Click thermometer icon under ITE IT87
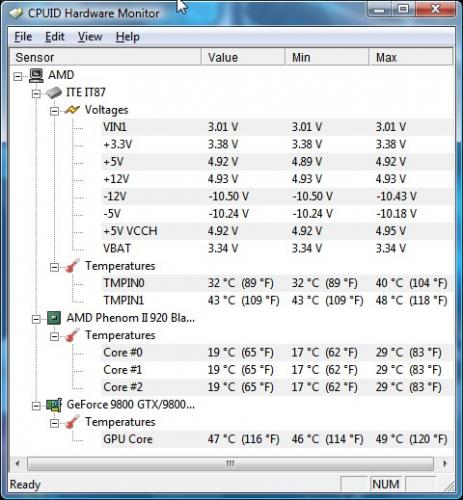 coord(72,266)
